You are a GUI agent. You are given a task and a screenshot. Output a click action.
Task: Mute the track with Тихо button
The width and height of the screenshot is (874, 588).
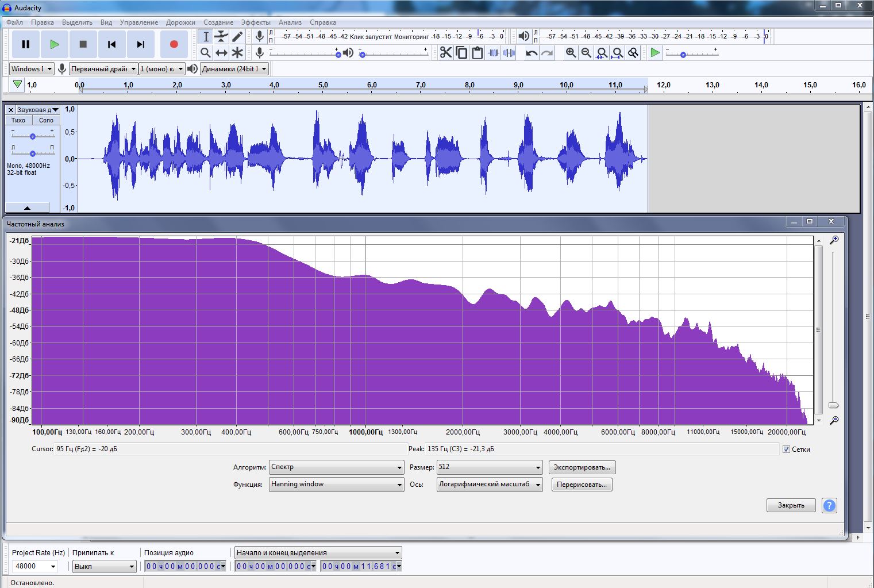pyautogui.click(x=18, y=120)
